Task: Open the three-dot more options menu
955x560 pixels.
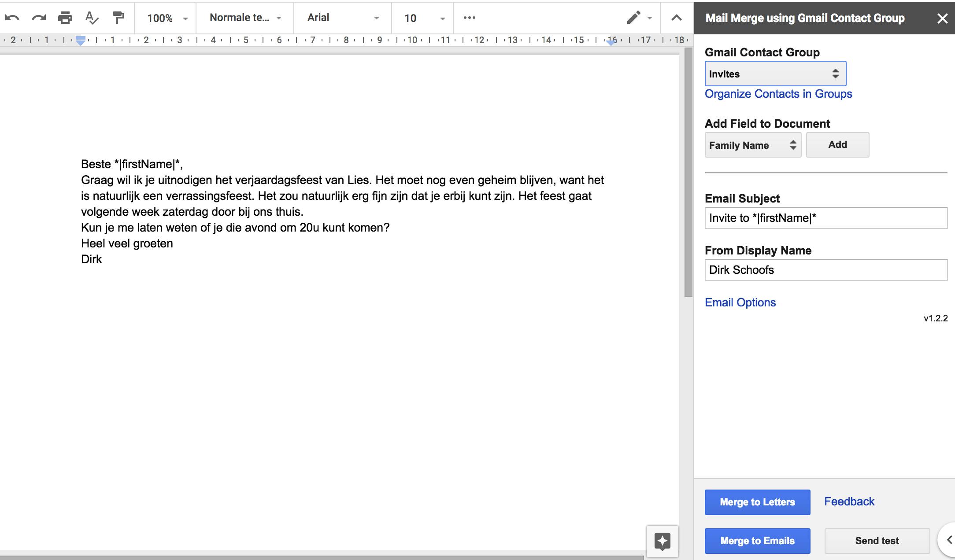Action: click(470, 18)
